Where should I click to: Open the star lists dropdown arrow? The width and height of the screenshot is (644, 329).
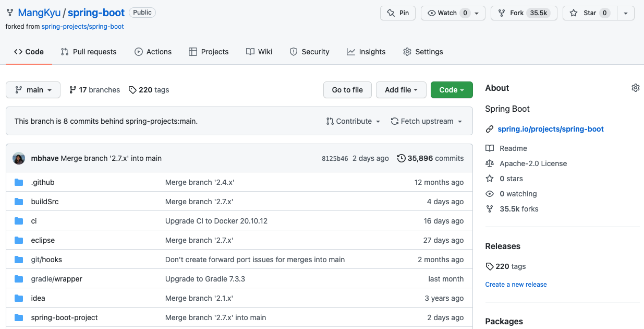[626, 13]
